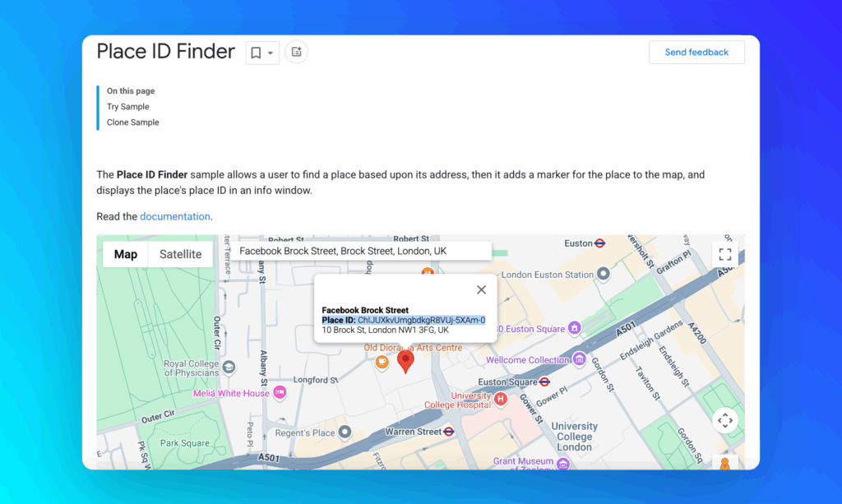The height and width of the screenshot is (504, 842).
Task: Click the add-to-collection note icon
Action: point(296,52)
